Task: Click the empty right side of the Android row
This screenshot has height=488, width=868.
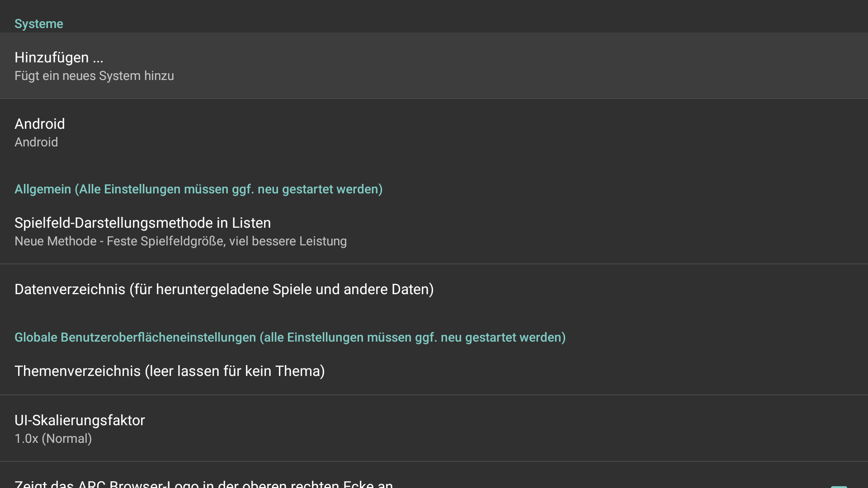Action: point(633,132)
